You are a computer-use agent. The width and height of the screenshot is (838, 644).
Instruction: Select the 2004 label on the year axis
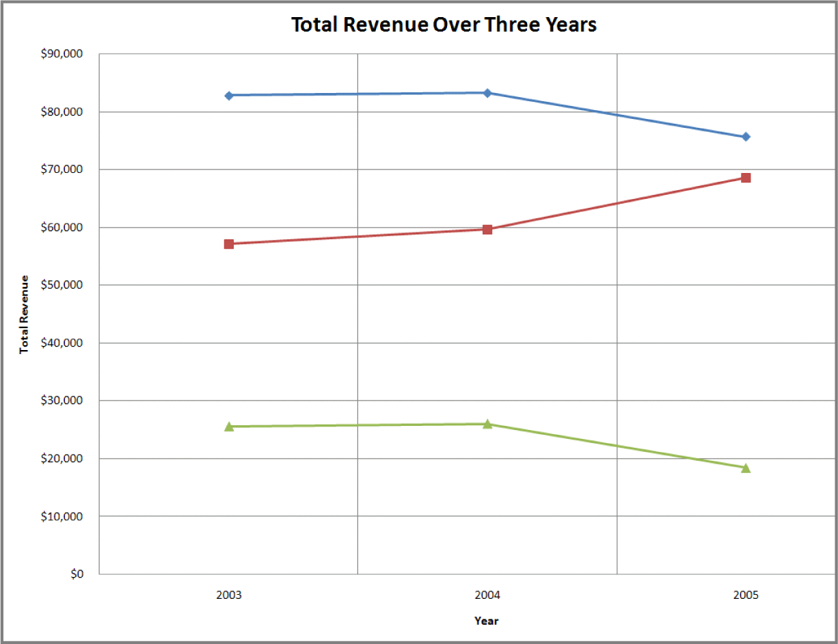pos(487,595)
